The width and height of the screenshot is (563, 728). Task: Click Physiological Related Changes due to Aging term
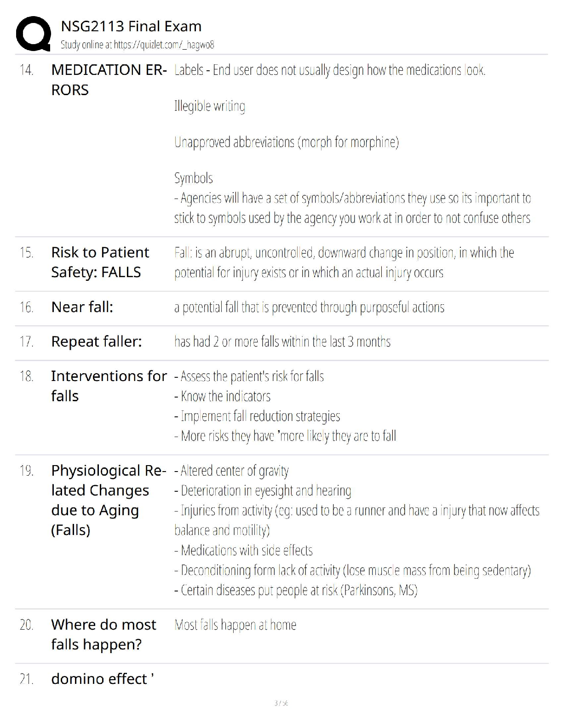(x=109, y=500)
